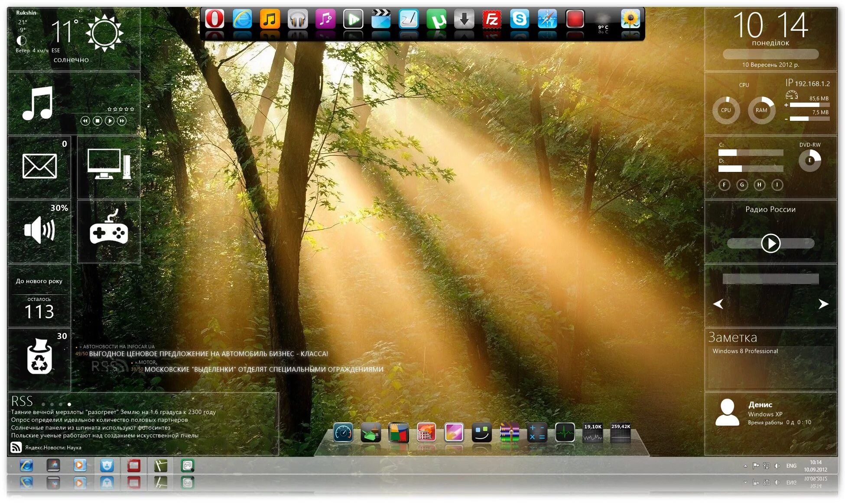This screenshot has height=504, width=845.
Task: Click the right arrow in slideshow widget
Action: pos(823,304)
